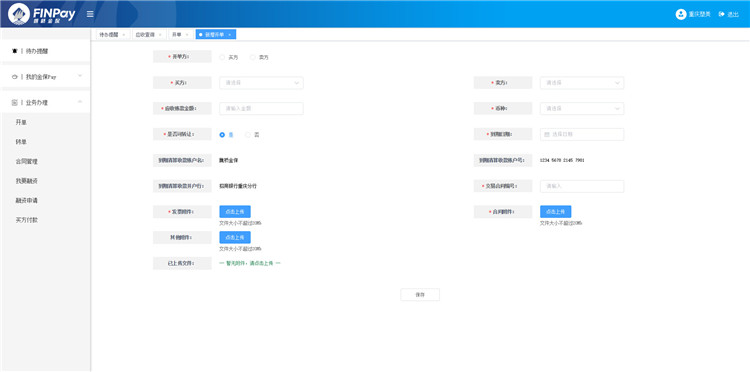Toggle the hamburger menu icon beside FINPay logo
The width and height of the screenshot is (750, 372).
[90, 14]
